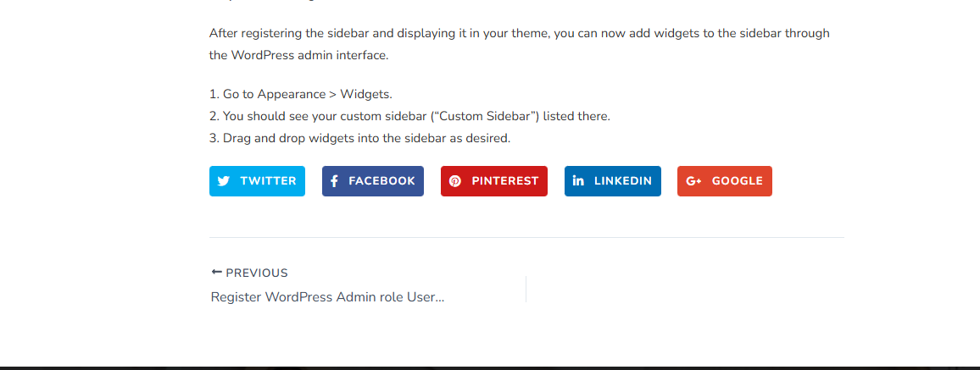The height and width of the screenshot is (370, 980).
Task: Share the post via FACEBOOK label
Action: click(381, 181)
